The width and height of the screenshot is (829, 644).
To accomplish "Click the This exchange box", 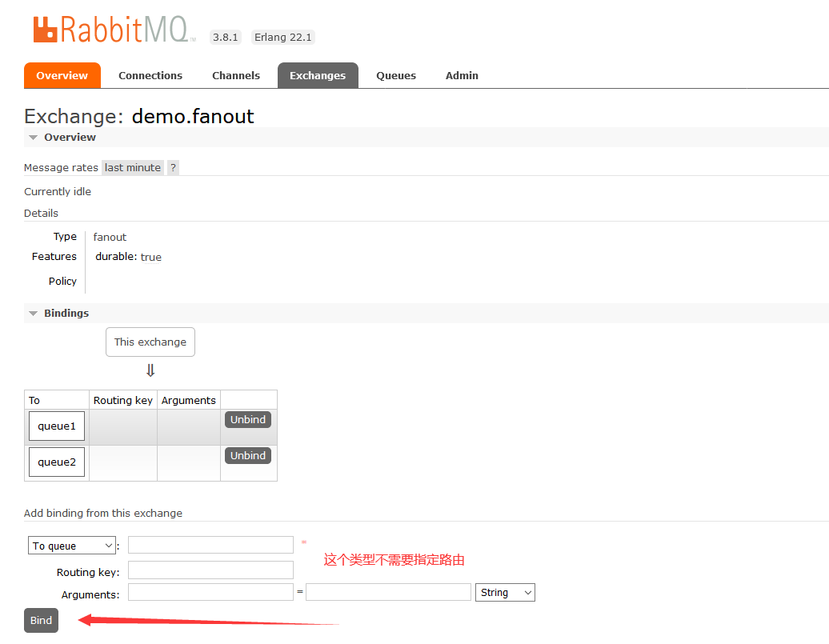I will coord(150,342).
